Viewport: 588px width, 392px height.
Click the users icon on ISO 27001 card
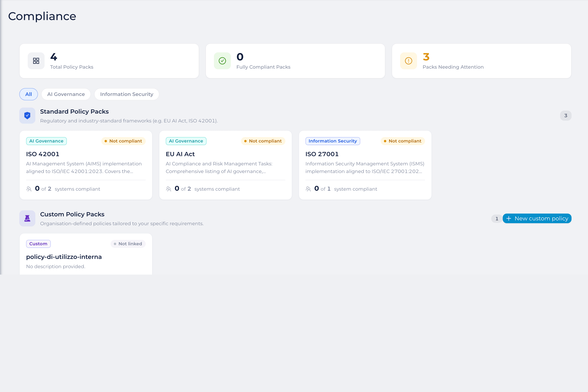(x=308, y=189)
